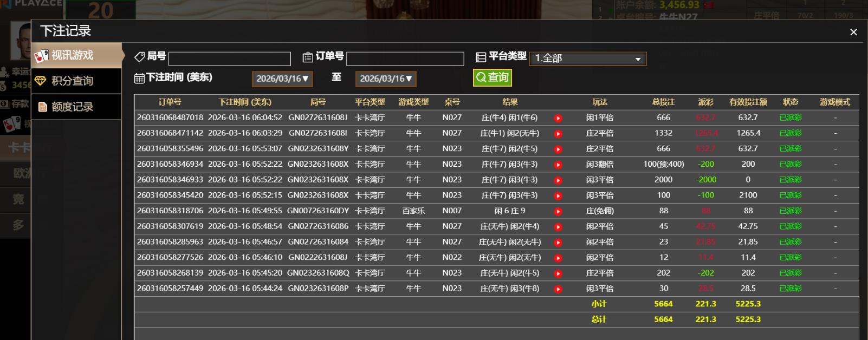
Task: Switch to the 视讯游戏 tab
Action: point(76,55)
